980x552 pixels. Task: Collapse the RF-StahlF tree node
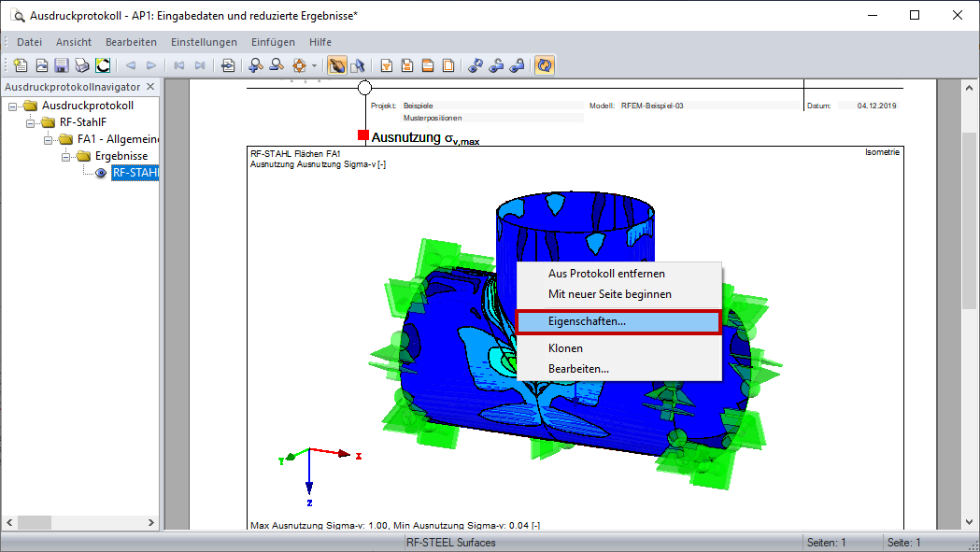click(x=30, y=123)
